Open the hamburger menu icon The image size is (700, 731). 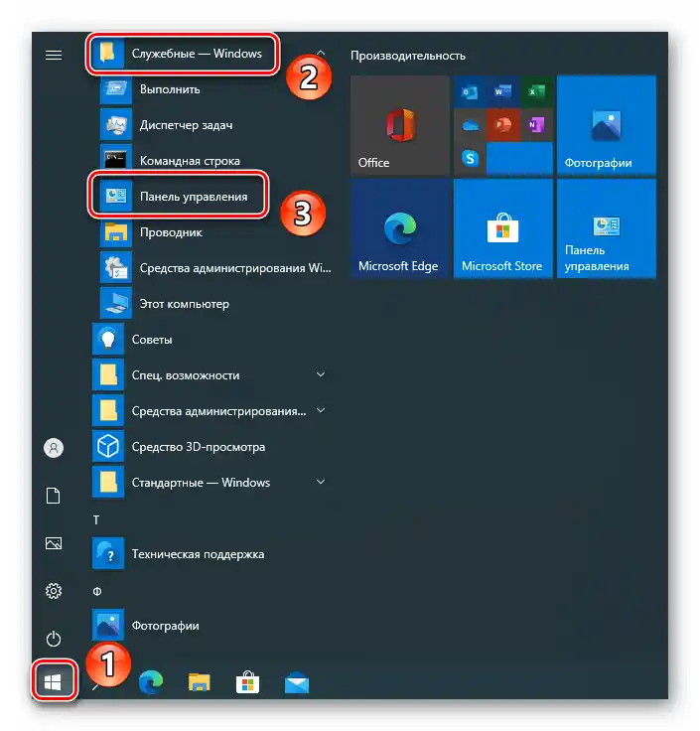pos(54,56)
